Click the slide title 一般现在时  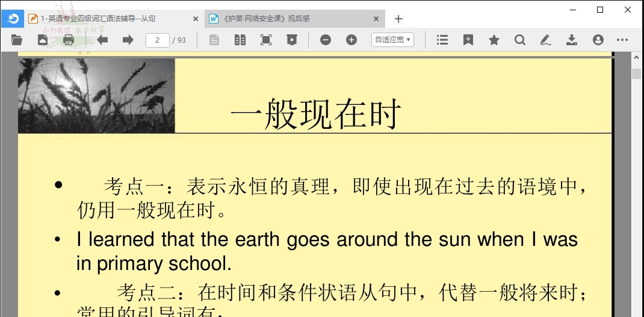coord(315,114)
